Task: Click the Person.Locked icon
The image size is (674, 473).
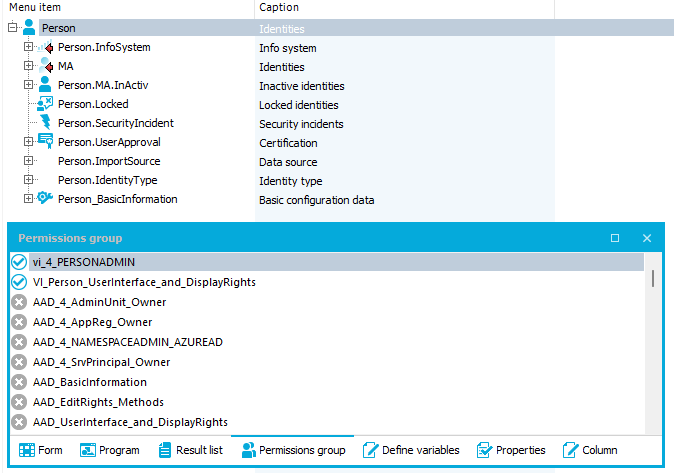Action: pos(45,104)
